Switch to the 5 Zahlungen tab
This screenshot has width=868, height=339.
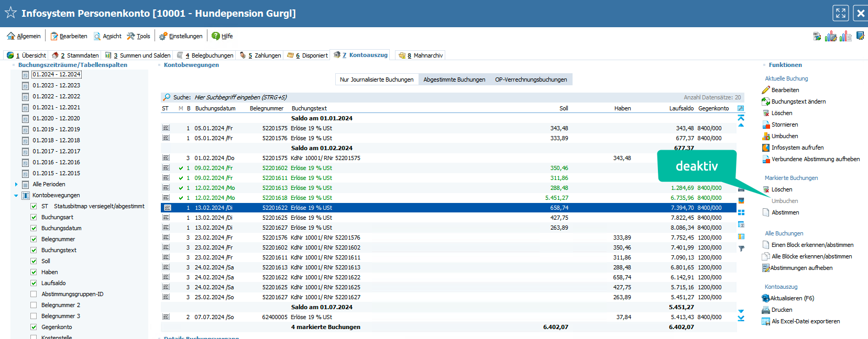pos(261,55)
